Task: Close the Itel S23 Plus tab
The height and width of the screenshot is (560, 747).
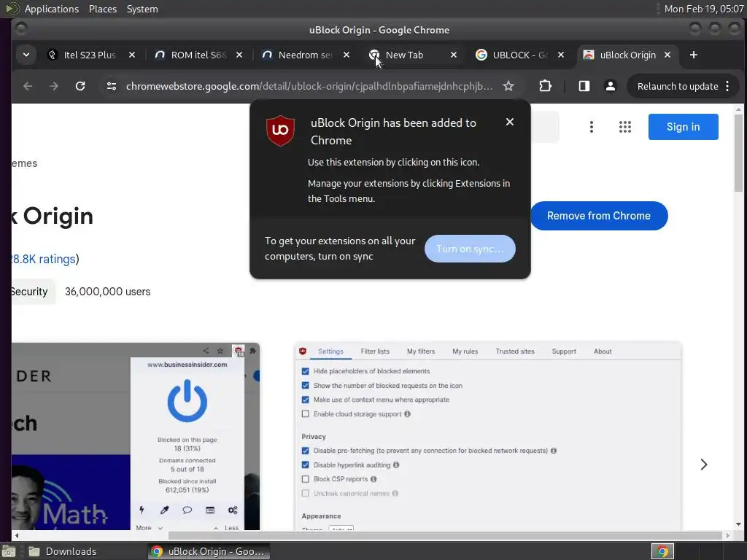Action: (x=132, y=55)
